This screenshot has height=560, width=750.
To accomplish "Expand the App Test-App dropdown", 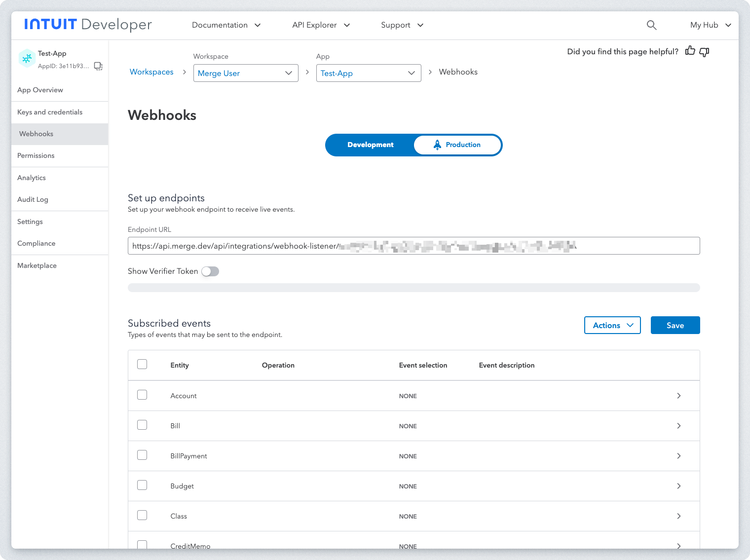I will coord(368,73).
